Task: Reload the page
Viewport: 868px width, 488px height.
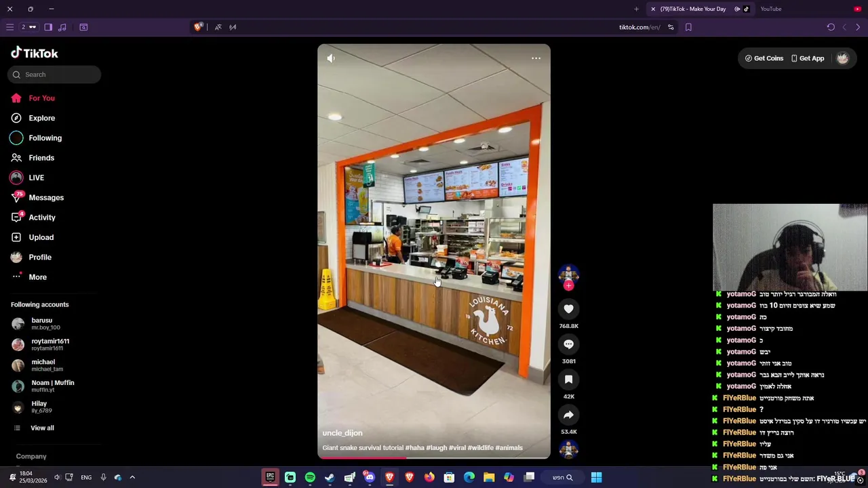Action: pos(831,27)
